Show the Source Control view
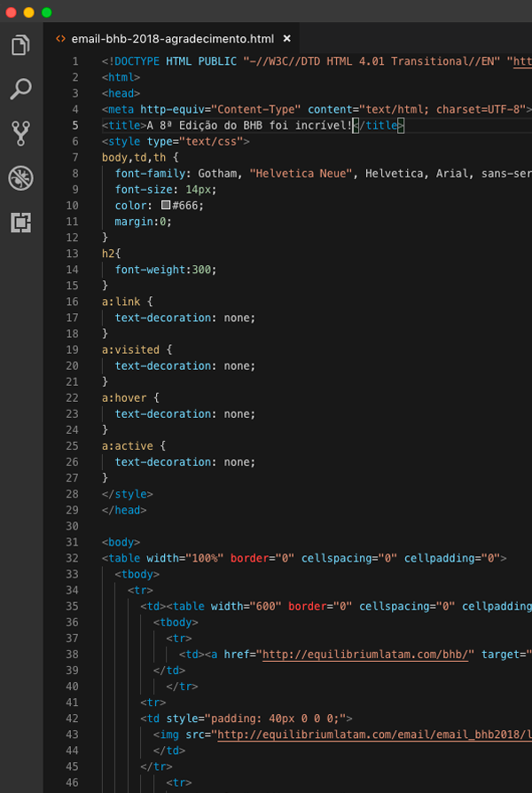The image size is (532, 793). (20, 133)
